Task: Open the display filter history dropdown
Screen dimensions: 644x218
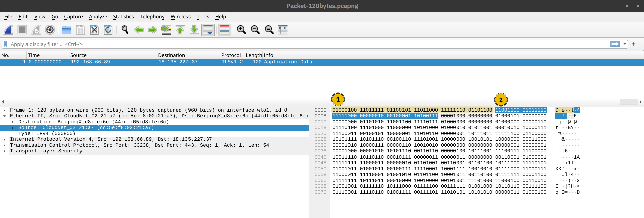Action: [x=625, y=44]
